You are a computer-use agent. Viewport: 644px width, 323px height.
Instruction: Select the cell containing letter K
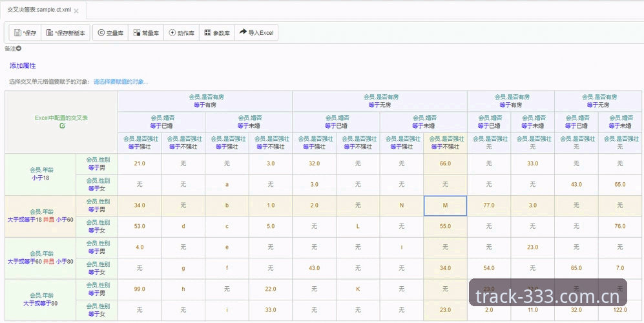(358, 289)
